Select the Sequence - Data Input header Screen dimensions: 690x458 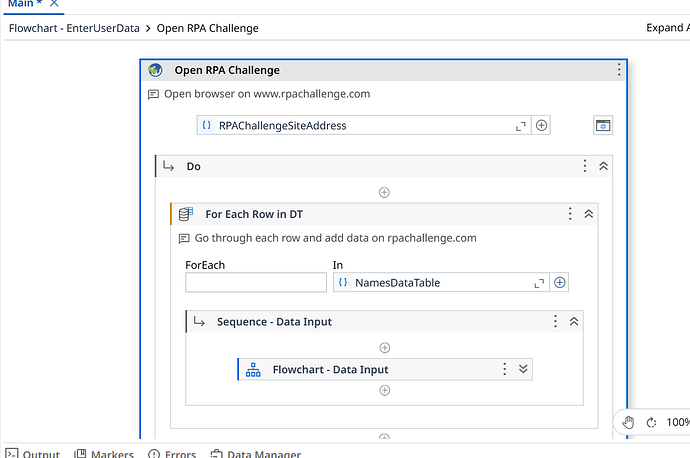[385, 322]
